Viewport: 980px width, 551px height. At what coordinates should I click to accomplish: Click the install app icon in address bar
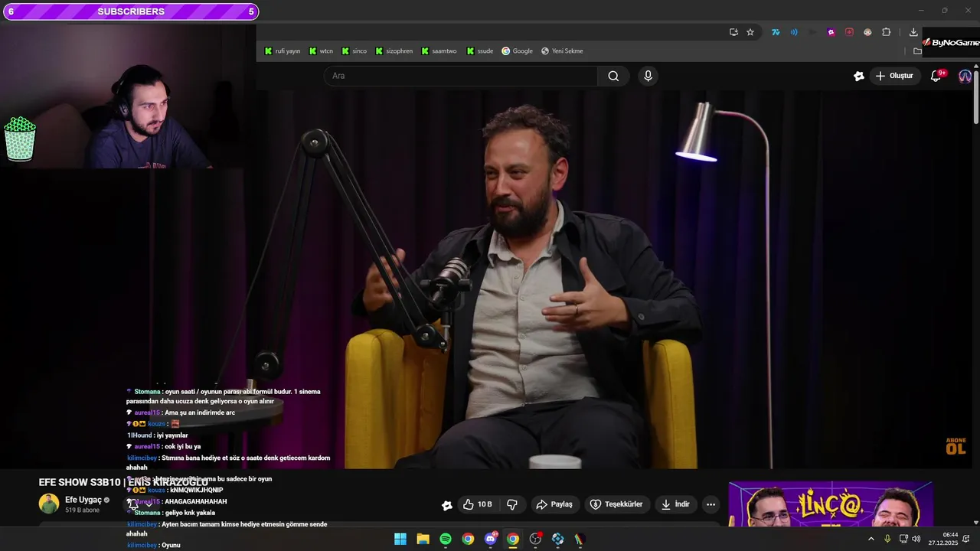pos(733,32)
